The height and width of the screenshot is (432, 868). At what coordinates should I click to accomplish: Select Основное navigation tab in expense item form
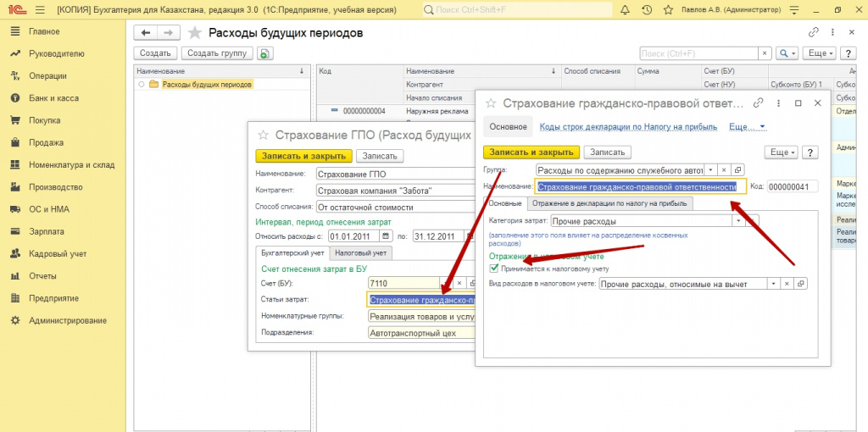click(x=508, y=127)
